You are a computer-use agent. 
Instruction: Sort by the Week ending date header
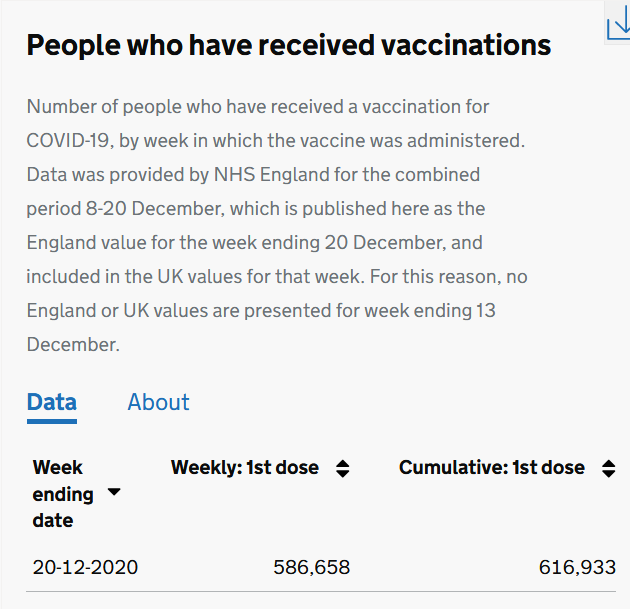[x=62, y=494]
